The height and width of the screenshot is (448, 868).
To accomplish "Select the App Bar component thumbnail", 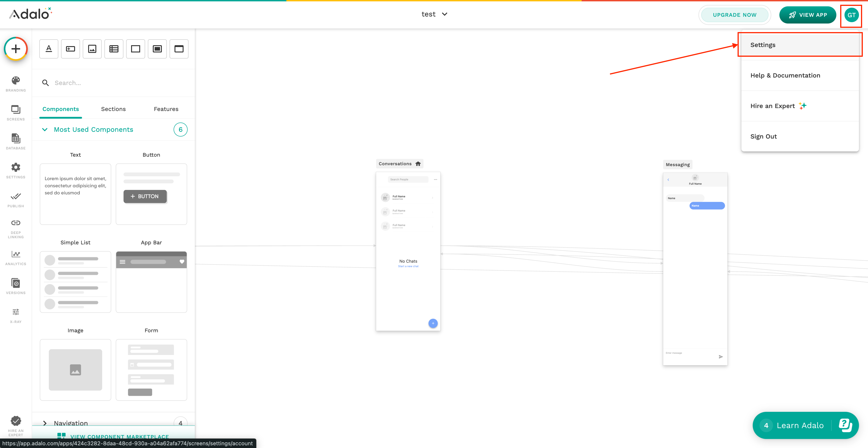I will pos(151,282).
